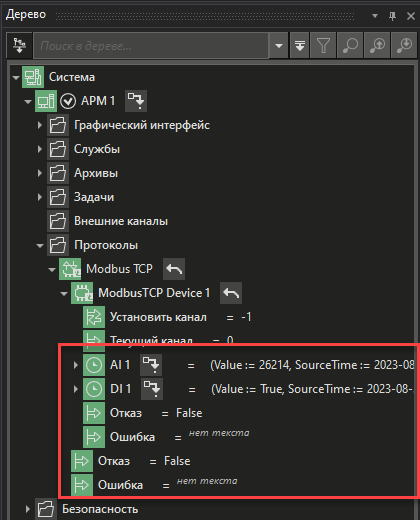The width and height of the screenshot is (420, 520).
Task: Click the DI 1 clock icon
Action: [94, 389]
